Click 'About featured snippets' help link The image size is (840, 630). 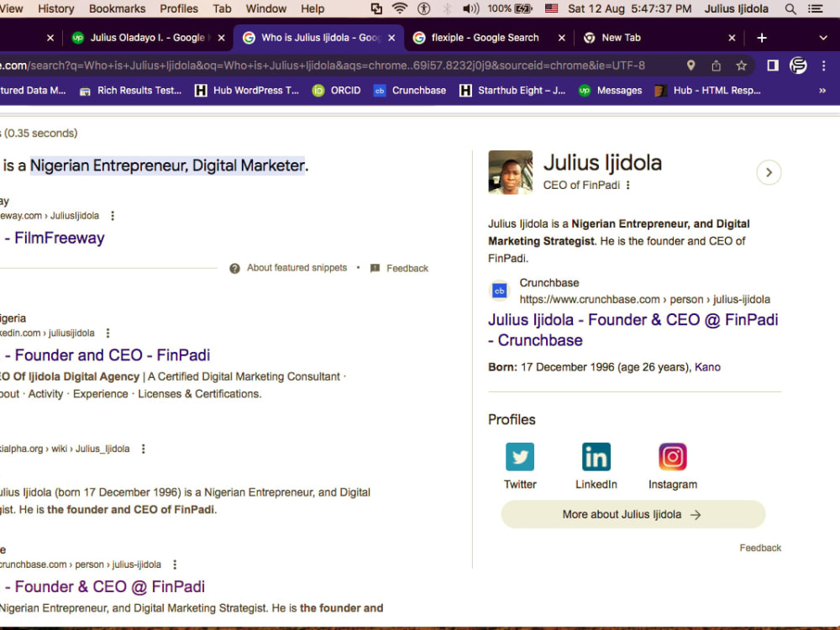click(x=297, y=268)
